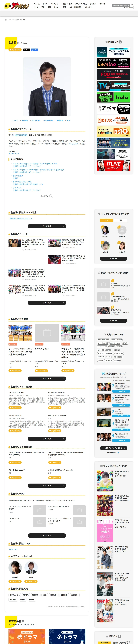138x644 pixels.
Task: Follow べっぴんさん drama
Action: (x=55, y=408)
